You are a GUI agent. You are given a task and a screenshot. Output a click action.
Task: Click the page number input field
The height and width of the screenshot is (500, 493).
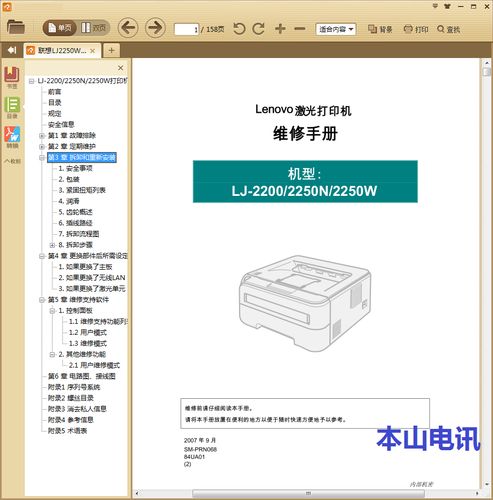click(x=186, y=29)
